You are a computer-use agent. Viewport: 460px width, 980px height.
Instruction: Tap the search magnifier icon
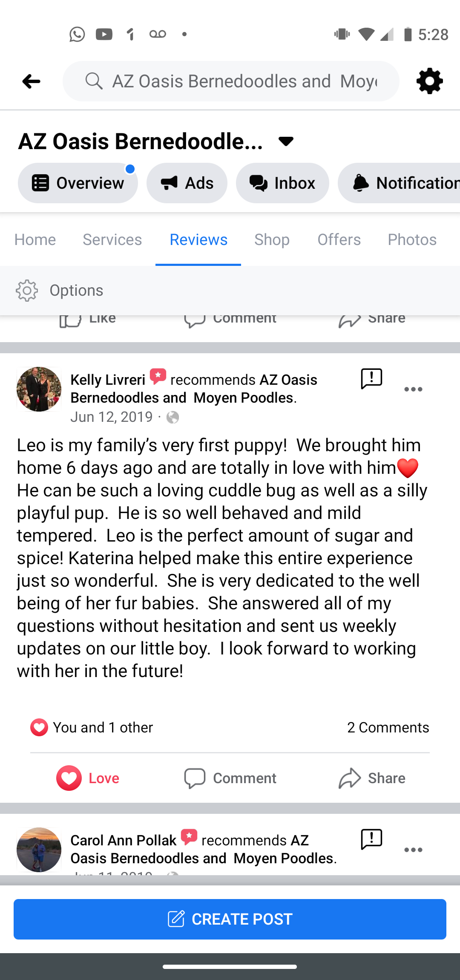pos(94,81)
